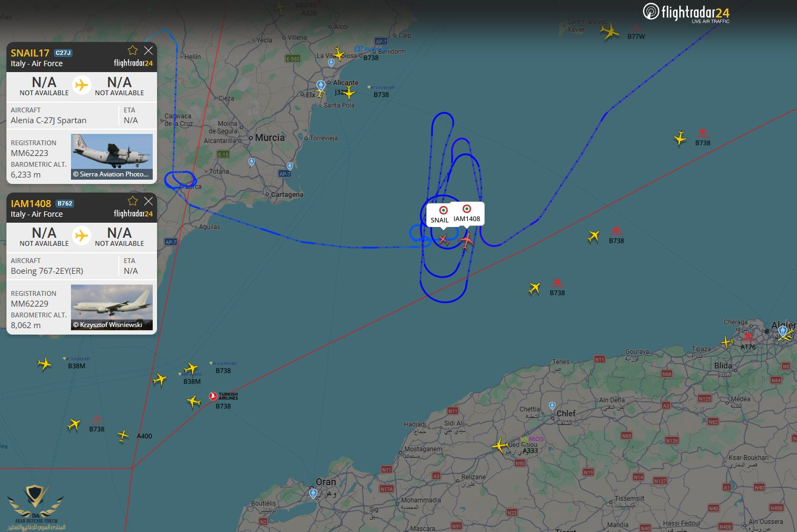Click the Turkish Airlines B738 plane icon
797x532 pixels.
tap(194, 401)
